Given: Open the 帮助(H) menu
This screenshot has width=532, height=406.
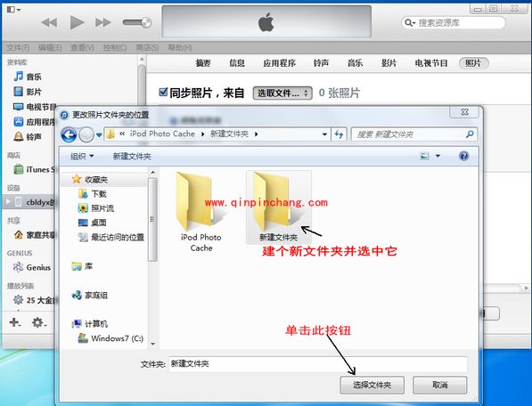Looking at the screenshot, I should point(180,48).
